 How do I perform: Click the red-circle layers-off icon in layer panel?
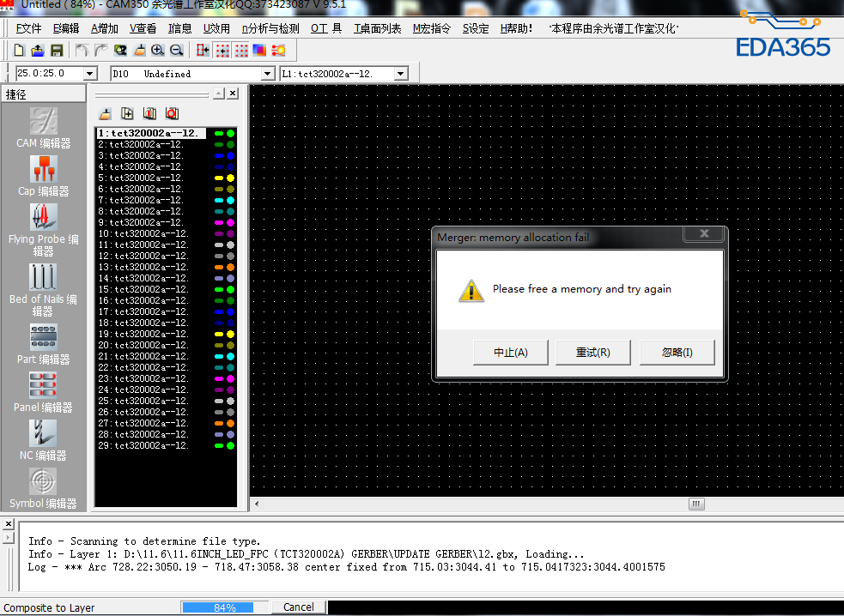pyautogui.click(x=172, y=113)
